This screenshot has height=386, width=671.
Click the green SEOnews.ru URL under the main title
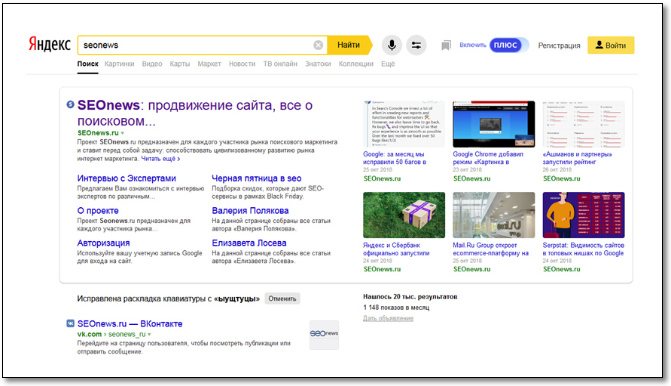click(98, 133)
